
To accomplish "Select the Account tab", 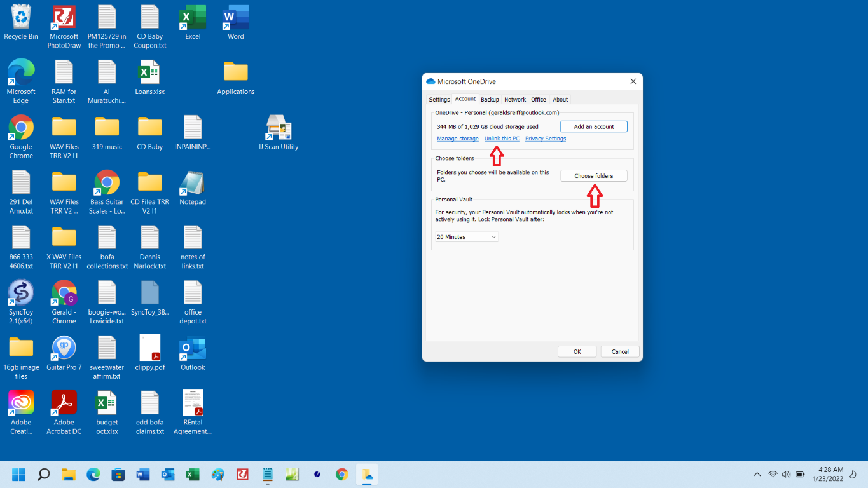I will (465, 99).
